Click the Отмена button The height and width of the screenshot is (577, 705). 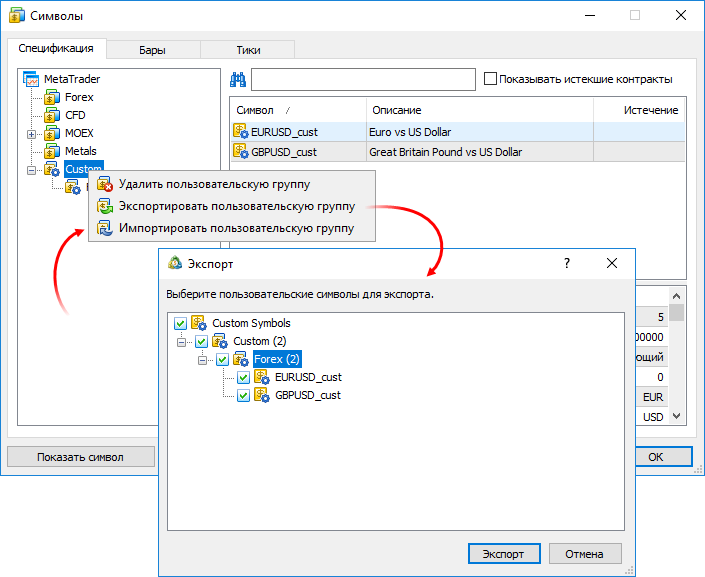coord(584,554)
